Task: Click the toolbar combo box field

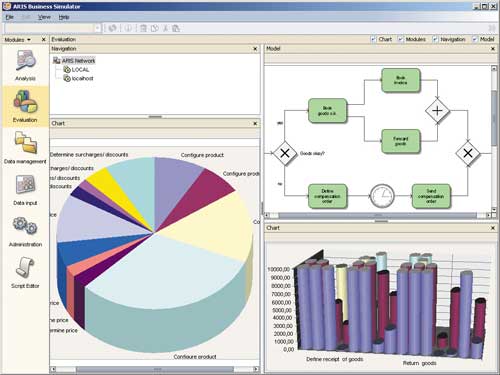Action: point(49,28)
